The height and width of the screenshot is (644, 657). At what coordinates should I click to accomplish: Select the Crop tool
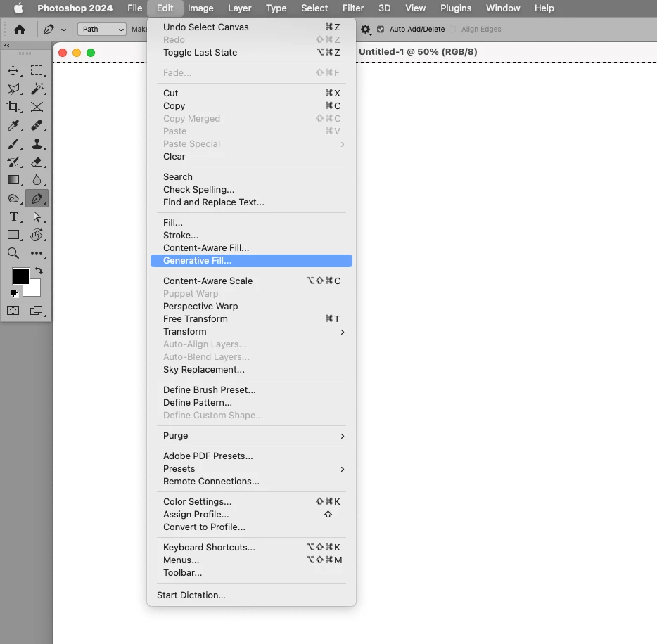click(13, 107)
